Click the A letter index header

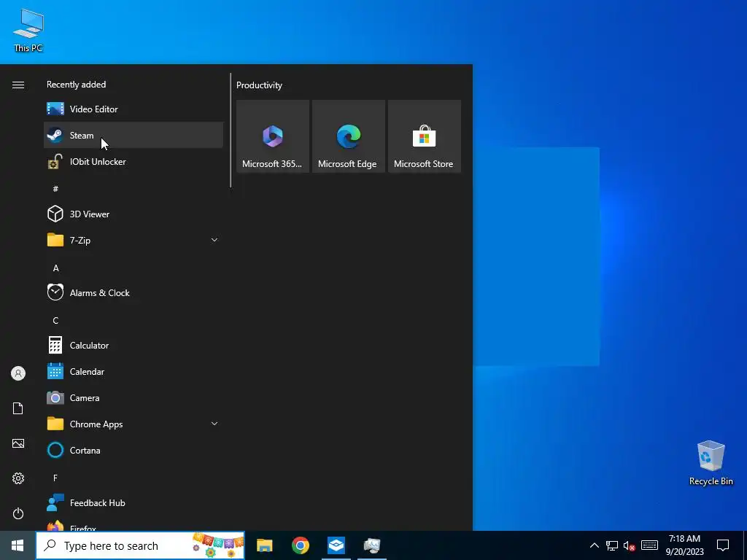(55, 268)
